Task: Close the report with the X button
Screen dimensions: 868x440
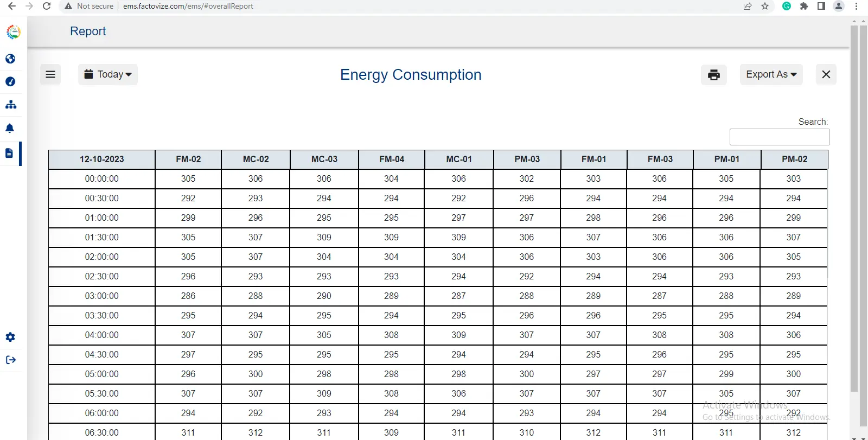Action: (x=826, y=74)
